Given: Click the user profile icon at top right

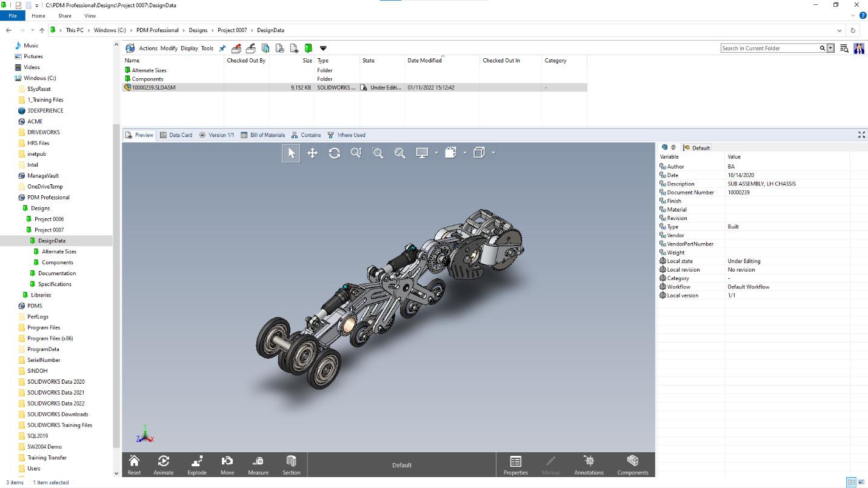Looking at the screenshot, I should (x=859, y=48).
